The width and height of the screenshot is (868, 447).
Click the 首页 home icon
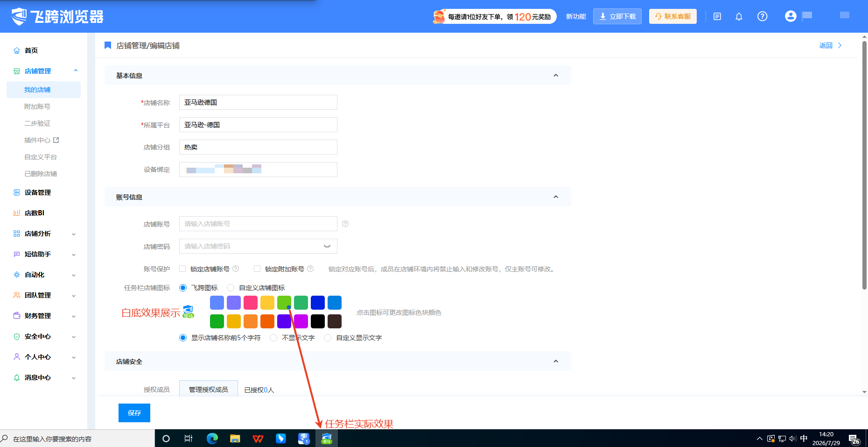coord(17,50)
